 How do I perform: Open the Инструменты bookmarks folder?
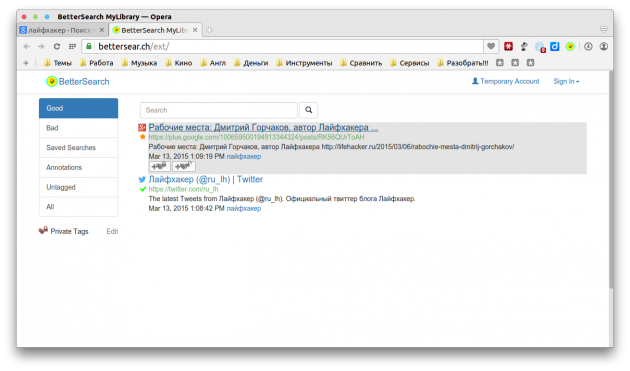click(x=304, y=63)
